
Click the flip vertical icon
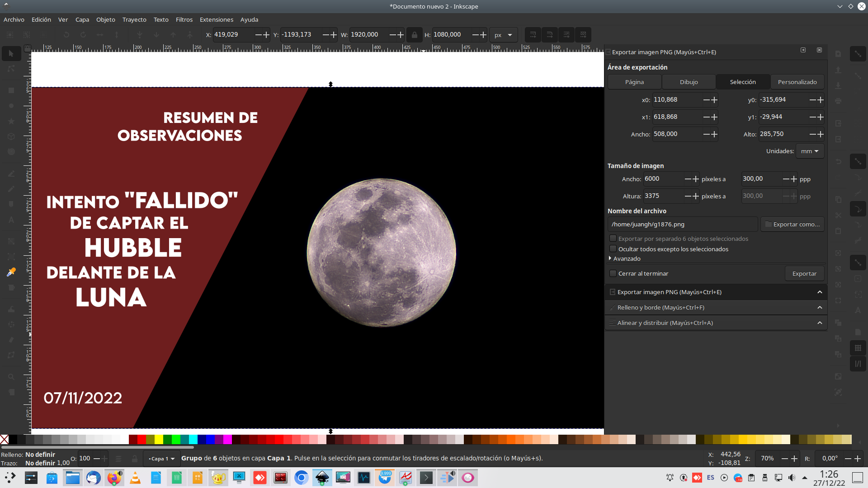[x=117, y=35]
